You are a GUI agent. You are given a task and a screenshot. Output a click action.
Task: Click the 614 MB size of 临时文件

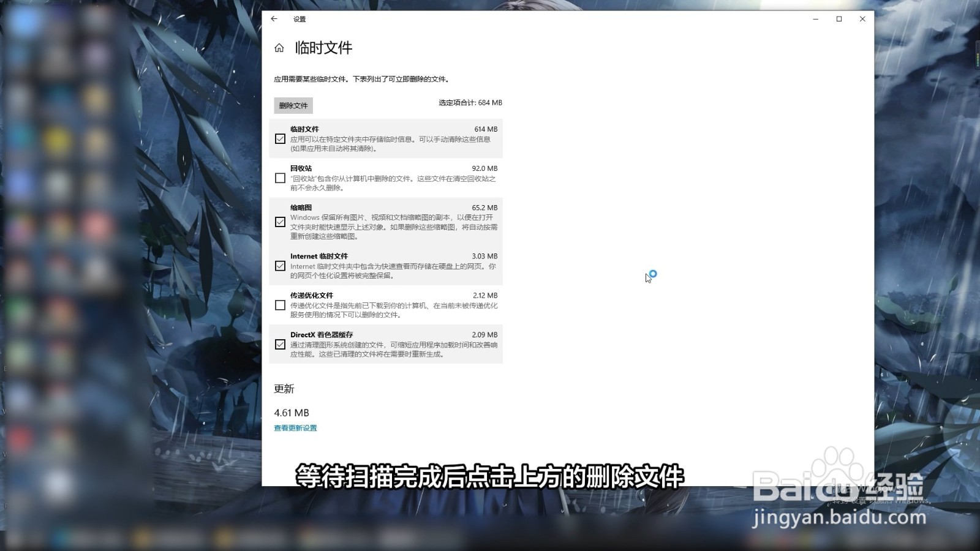(x=486, y=129)
